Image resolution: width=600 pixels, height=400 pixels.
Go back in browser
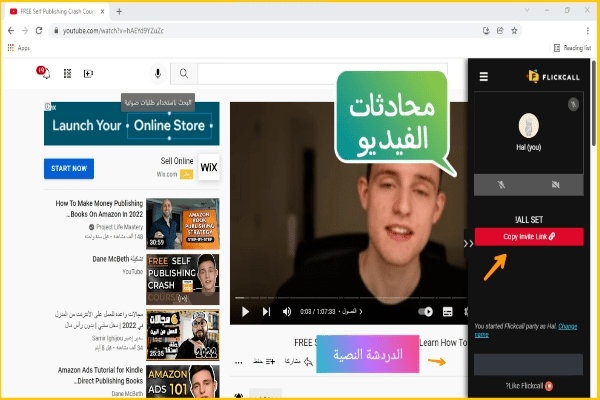(11, 31)
